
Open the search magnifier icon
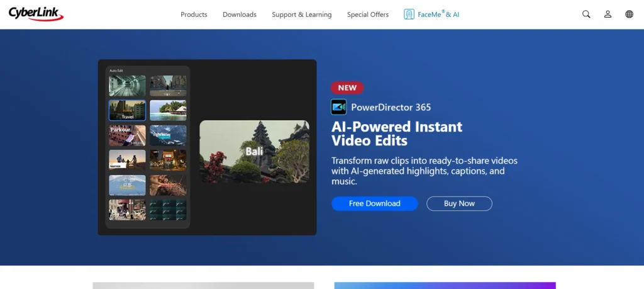[x=586, y=14]
